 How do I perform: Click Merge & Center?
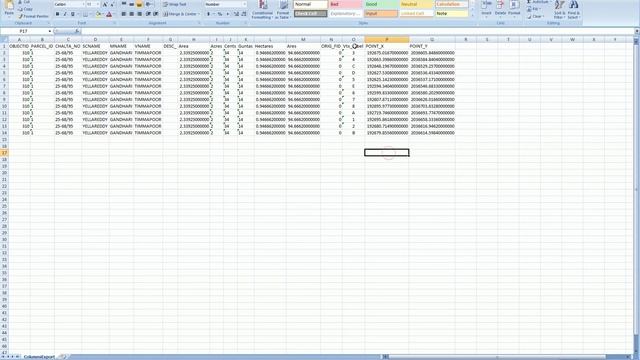click(x=181, y=14)
